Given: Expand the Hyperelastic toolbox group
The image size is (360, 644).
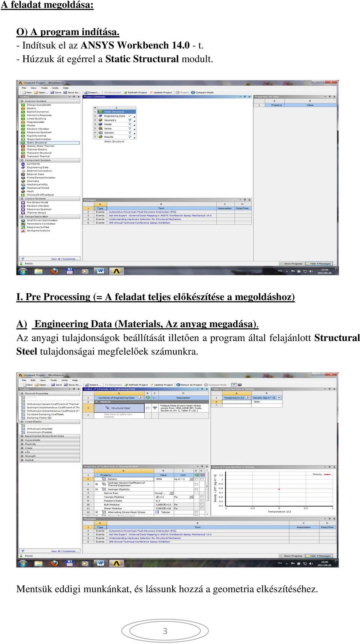Looking at the screenshot, I should click(x=22, y=440).
